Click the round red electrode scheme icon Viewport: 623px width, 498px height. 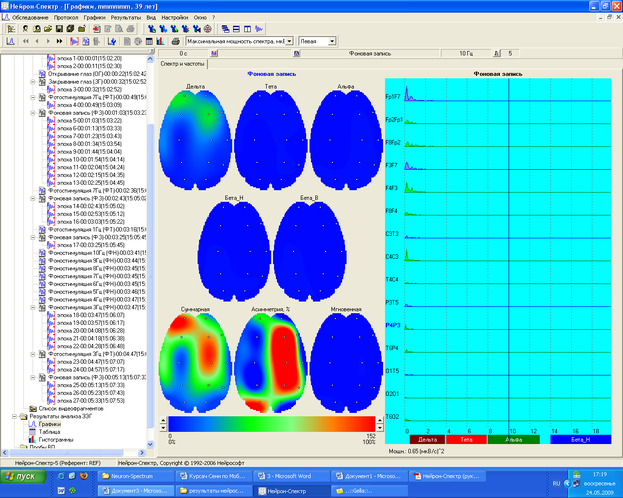coord(207,29)
